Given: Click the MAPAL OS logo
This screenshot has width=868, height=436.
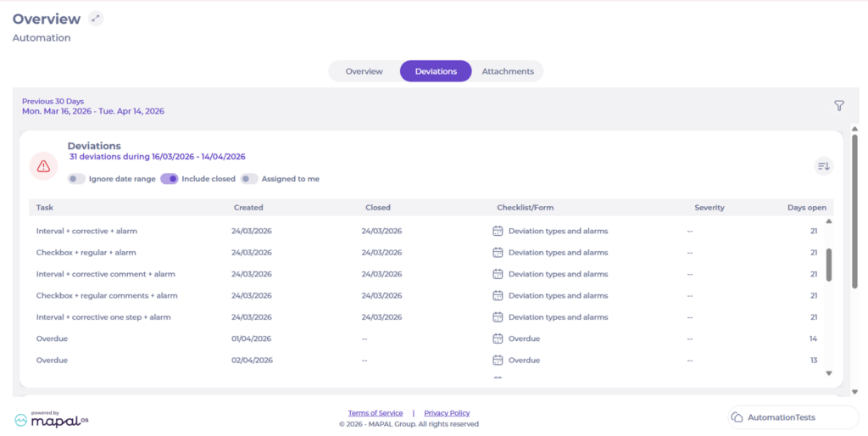Looking at the screenshot, I should (52, 419).
